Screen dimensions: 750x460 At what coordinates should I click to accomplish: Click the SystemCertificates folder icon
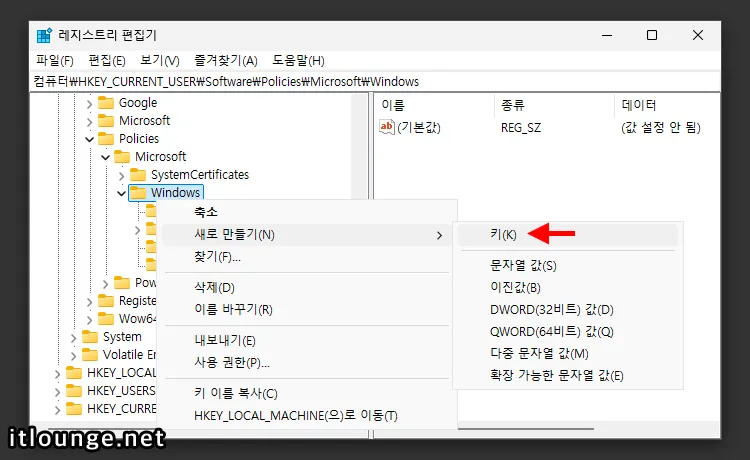pos(138,175)
